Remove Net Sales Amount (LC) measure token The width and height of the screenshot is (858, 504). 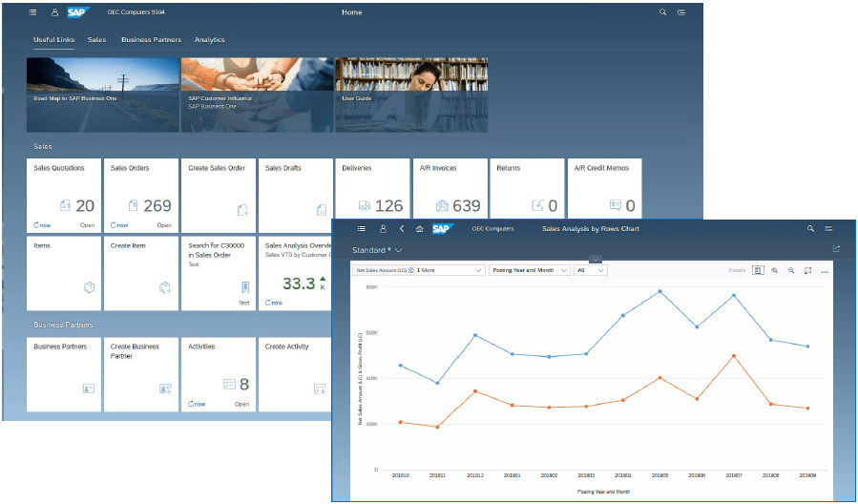pos(411,270)
